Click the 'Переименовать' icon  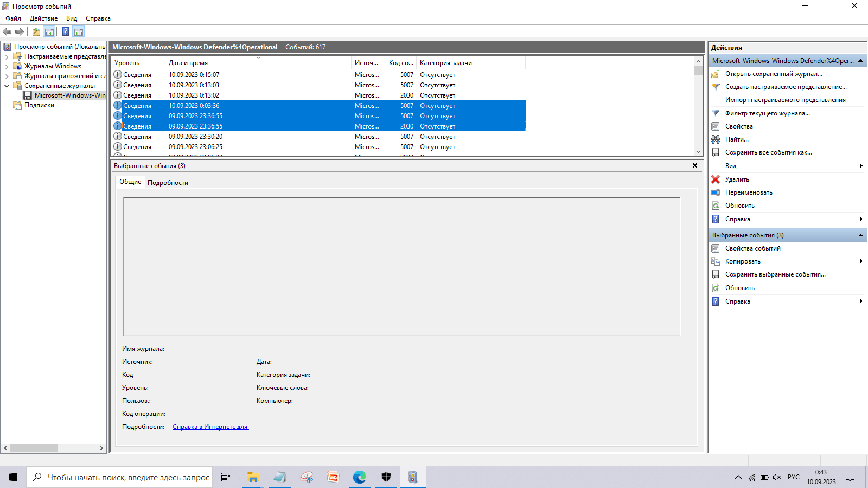(716, 192)
